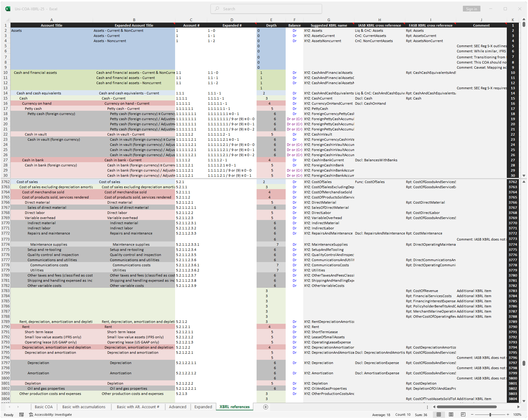This screenshot has width=528, height=420.
Task: Select column A header
Action: pos(51,20)
